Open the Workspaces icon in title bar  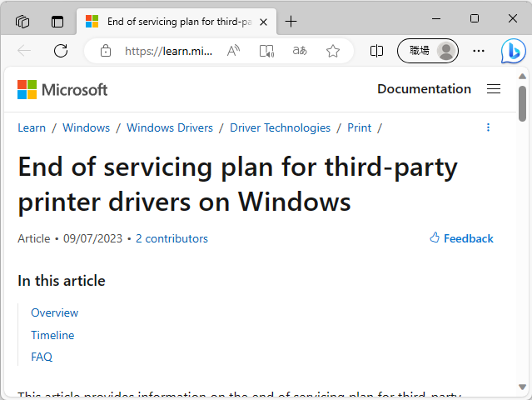tap(22, 22)
